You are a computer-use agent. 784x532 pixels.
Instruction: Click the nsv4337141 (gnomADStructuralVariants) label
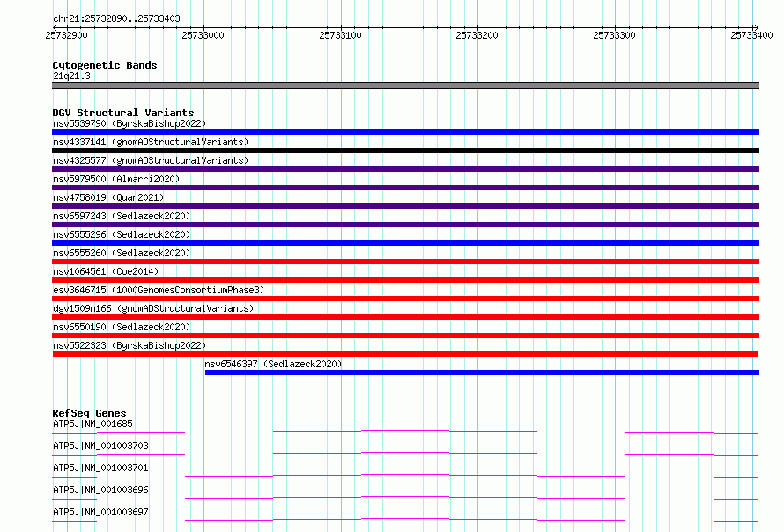[151, 142]
